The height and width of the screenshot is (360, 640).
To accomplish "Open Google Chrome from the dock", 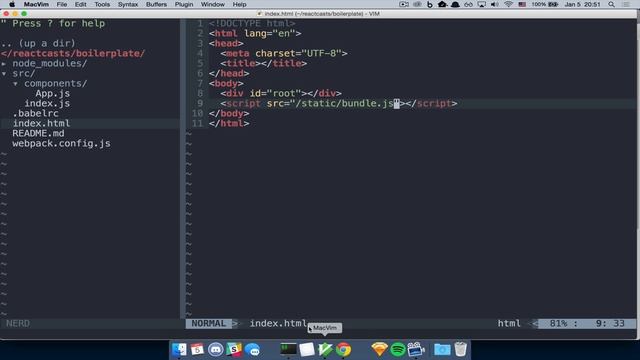I will 343,350.
